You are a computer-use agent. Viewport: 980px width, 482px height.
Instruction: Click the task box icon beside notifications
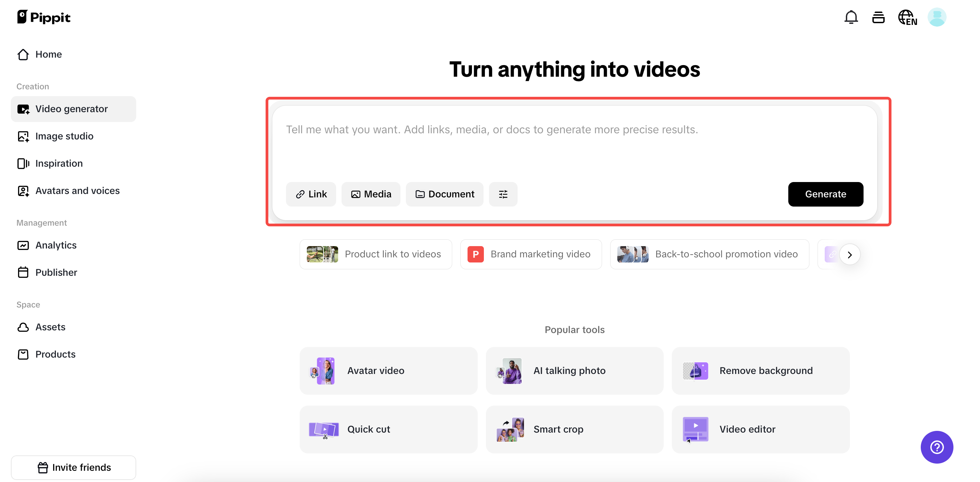coord(879,17)
